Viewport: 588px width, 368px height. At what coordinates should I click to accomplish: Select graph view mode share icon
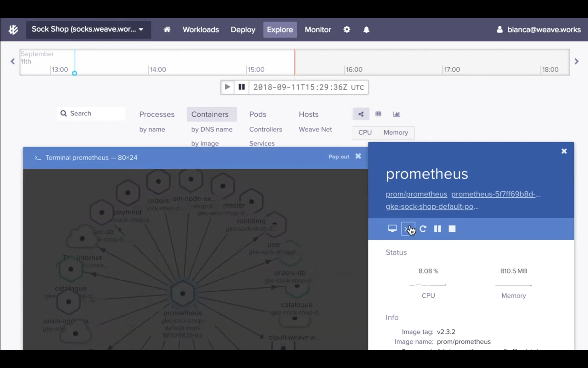(361, 114)
